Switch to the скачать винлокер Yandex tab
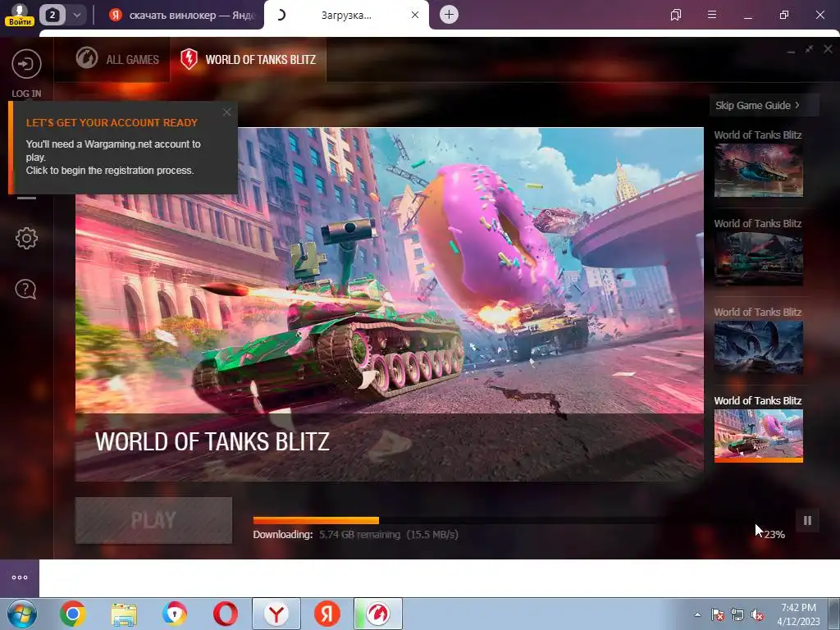 182,15
